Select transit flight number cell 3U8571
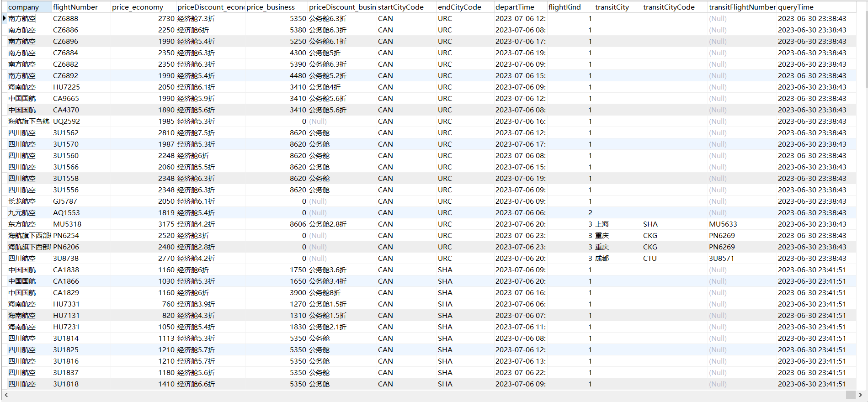 click(742, 258)
